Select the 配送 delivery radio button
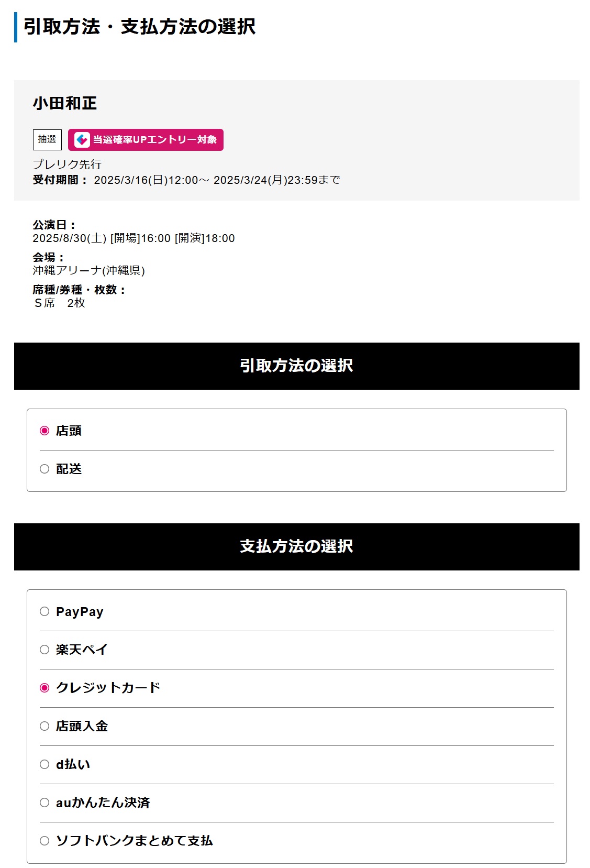Image resolution: width=590 pixels, height=868 pixels. [44, 469]
